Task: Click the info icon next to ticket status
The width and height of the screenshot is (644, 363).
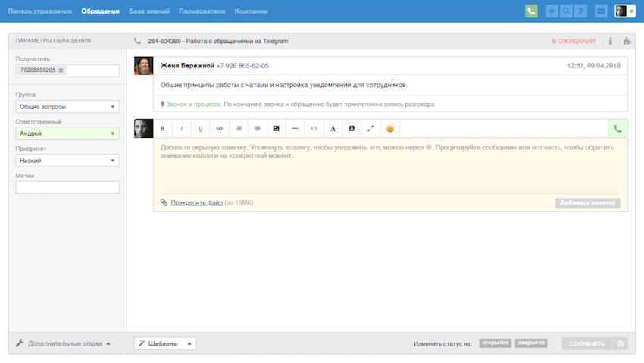Action: (x=611, y=41)
